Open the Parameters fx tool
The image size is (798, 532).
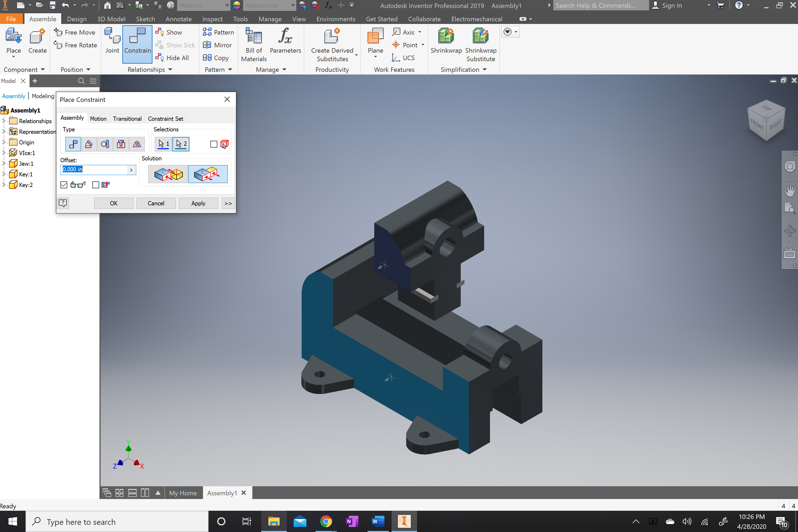(285, 41)
